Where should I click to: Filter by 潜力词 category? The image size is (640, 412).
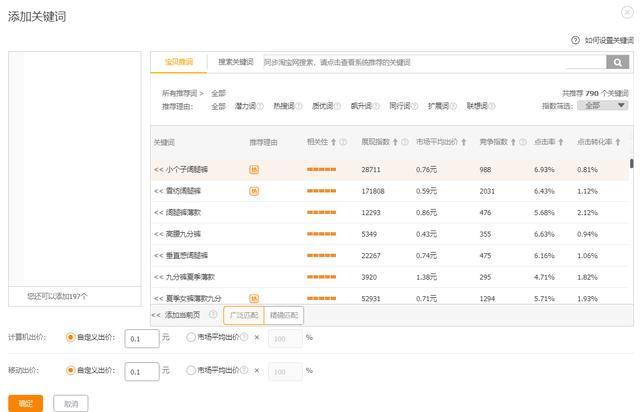[245, 106]
